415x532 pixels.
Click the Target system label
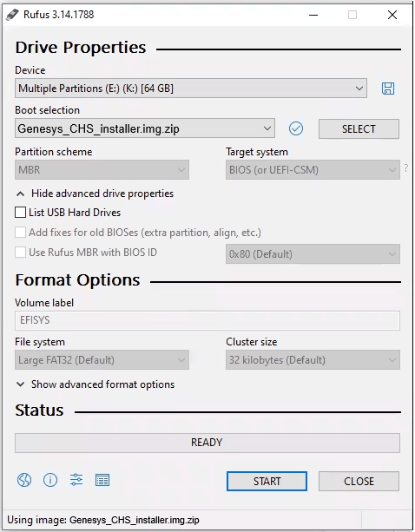point(257,152)
